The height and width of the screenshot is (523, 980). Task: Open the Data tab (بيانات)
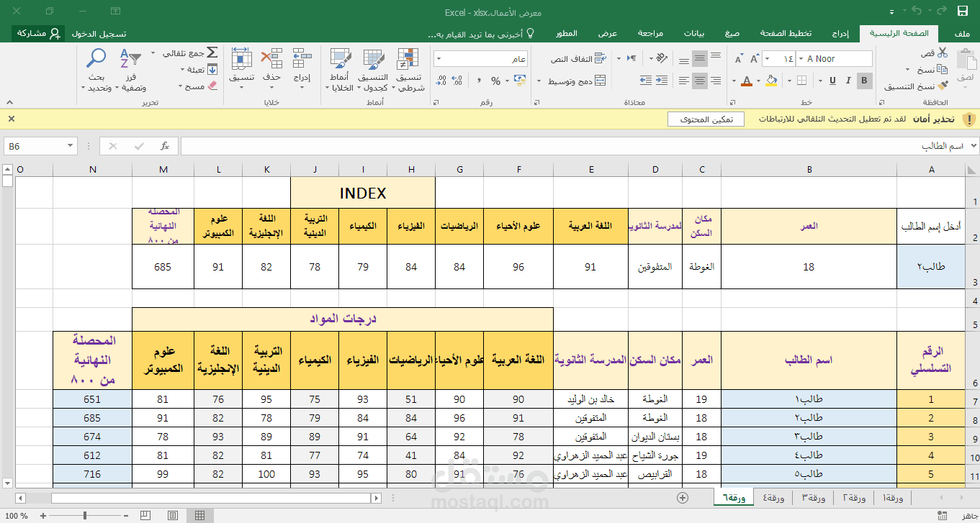pos(694,33)
